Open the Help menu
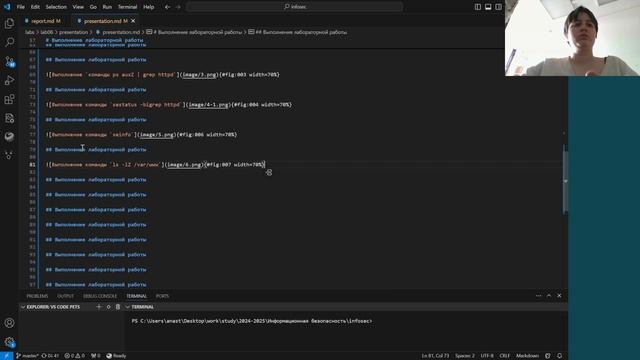640x360 pixels. click(149, 7)
